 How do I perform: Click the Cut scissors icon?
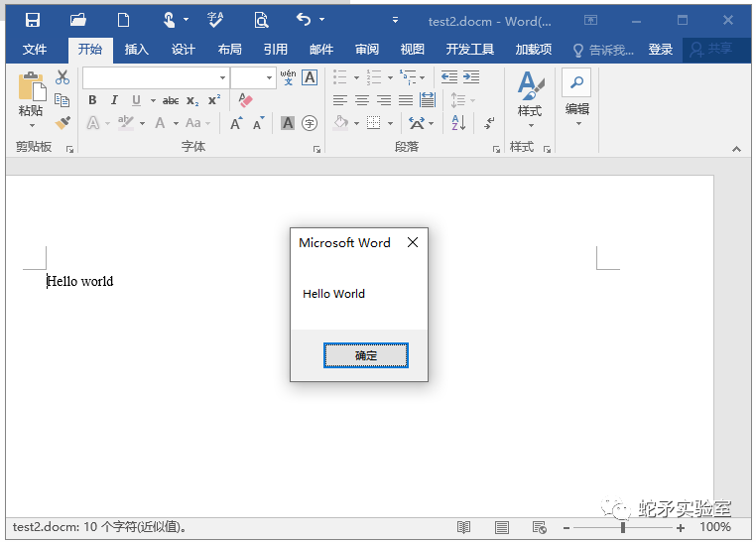tap(63, 77)
